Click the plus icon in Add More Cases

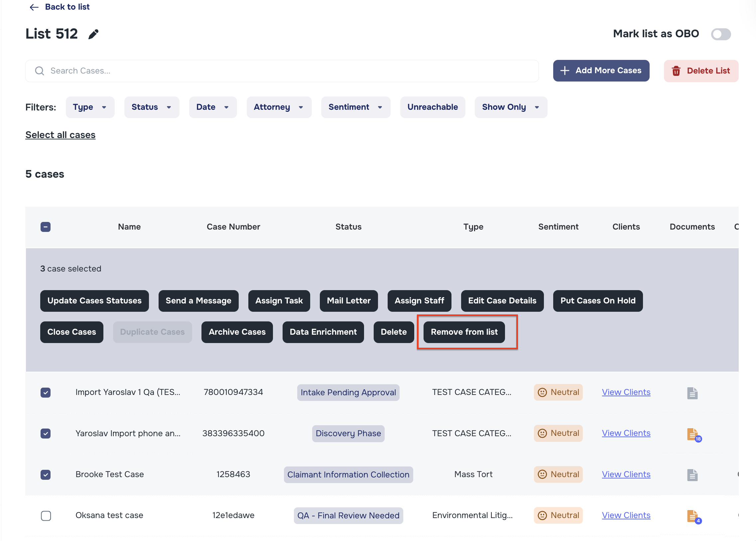[565, 70]
